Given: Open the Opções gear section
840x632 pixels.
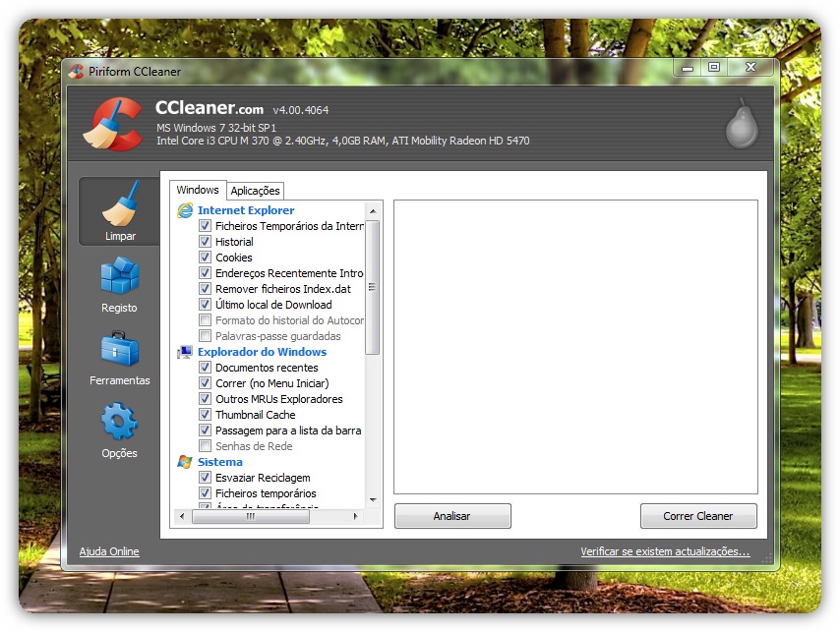Looking at the screenshot, I should click(119, 431).
